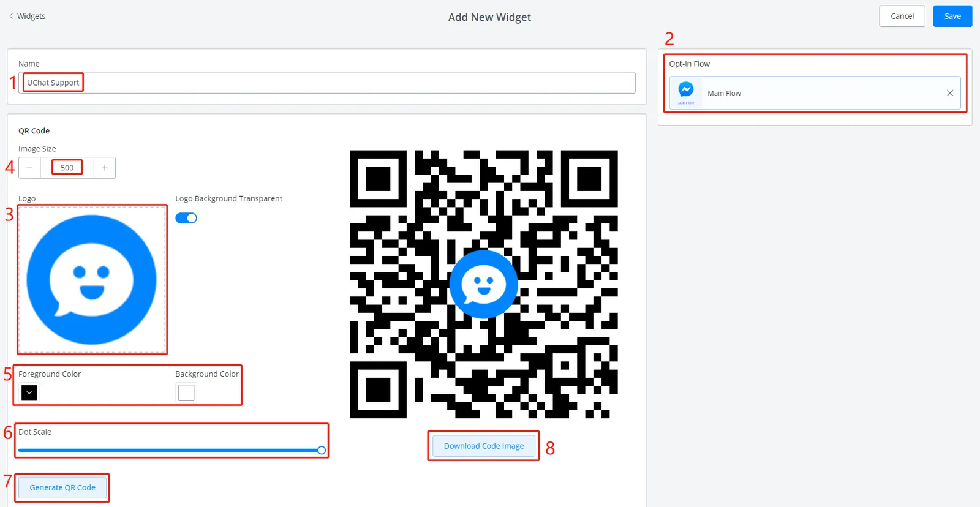Decrease image size with minus button
The width and height of the screenshot is (980, 507).
(x=29, y=168)
